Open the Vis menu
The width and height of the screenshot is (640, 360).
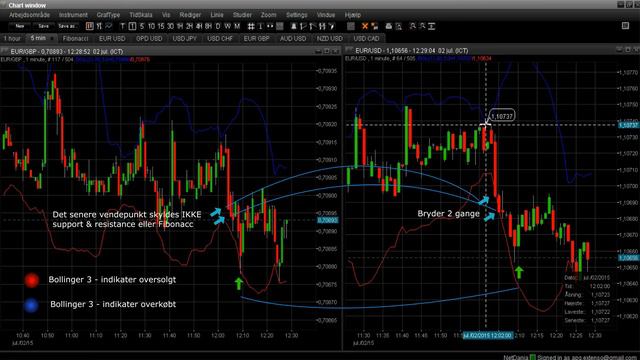click(166, 15)
